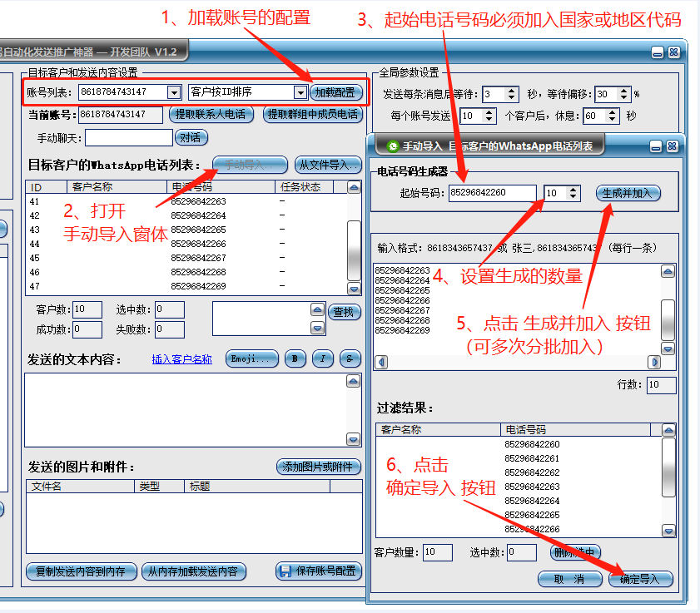
Task: Click the 对话 button
Action: 191,137
